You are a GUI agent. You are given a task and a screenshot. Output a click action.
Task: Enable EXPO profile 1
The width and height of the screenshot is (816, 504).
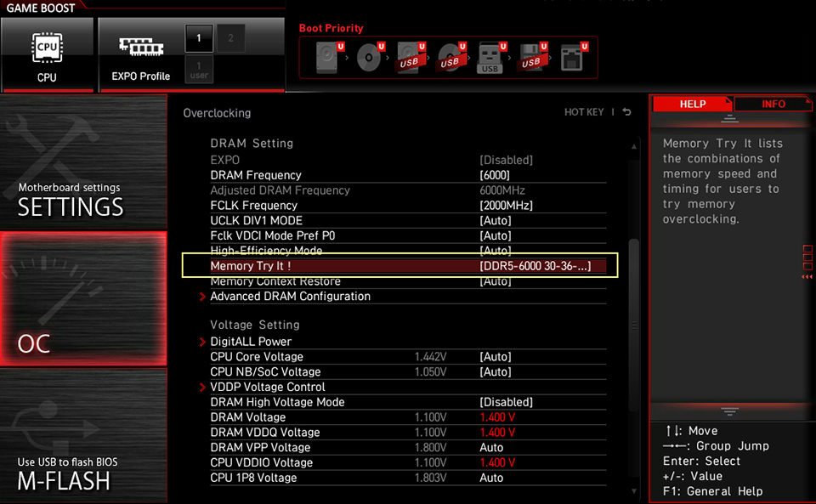(199, 38)
